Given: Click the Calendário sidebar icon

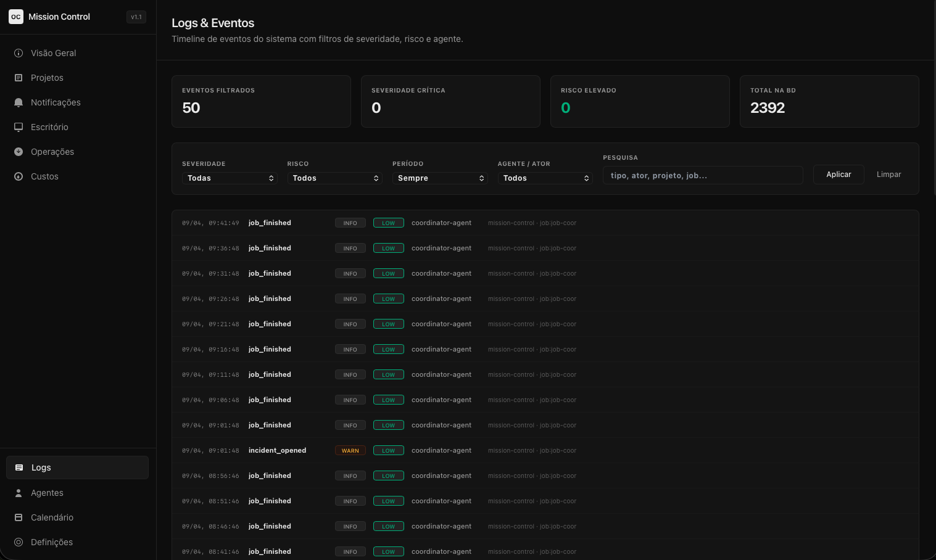Looking at the screenshot, I should click(x=19, y=517).
